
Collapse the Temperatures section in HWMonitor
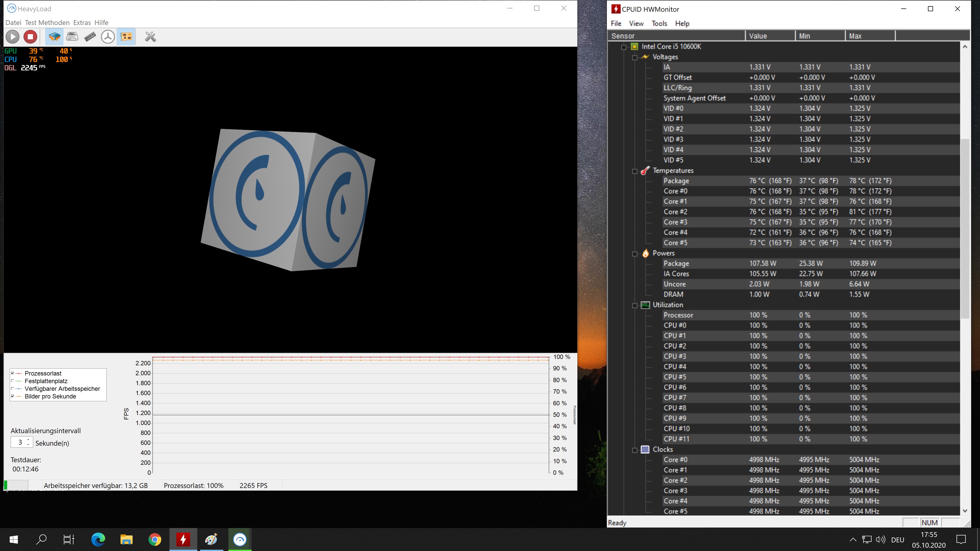point(634,171)
